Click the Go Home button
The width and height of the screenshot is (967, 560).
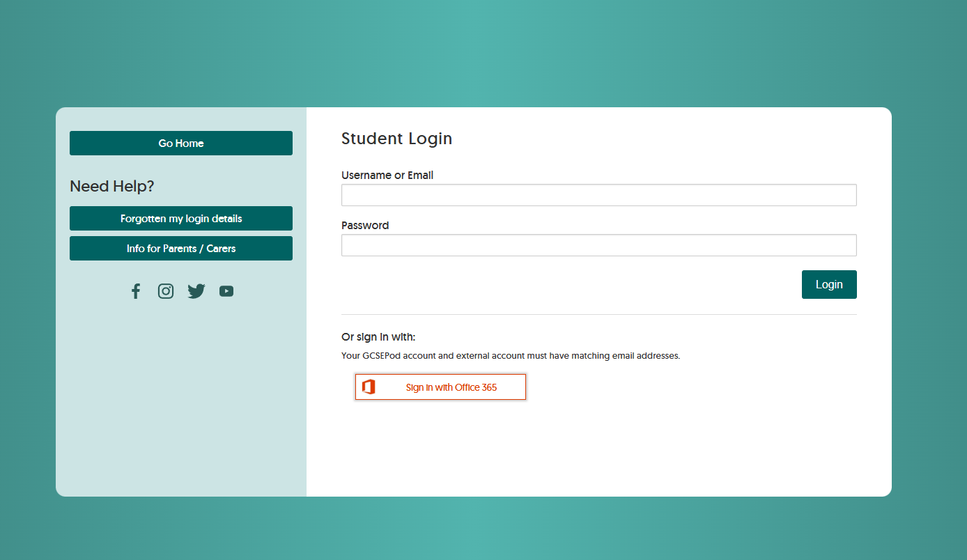coord(180,143)
